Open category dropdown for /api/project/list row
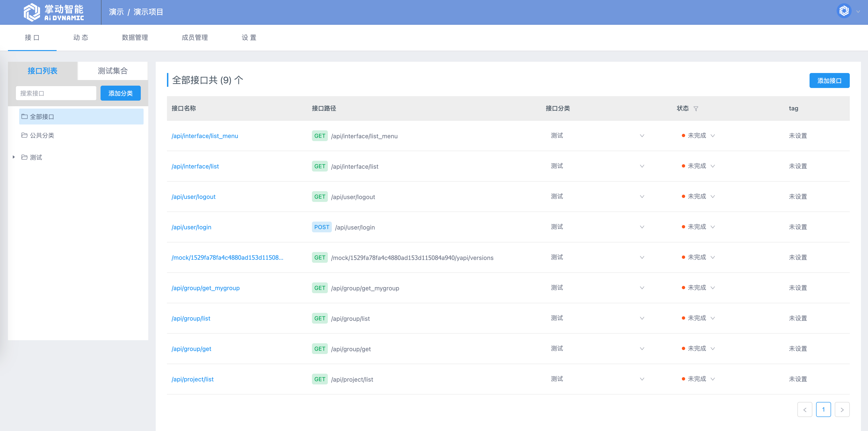The width and height of the screenshot is (868, 431). coord(642,379)
